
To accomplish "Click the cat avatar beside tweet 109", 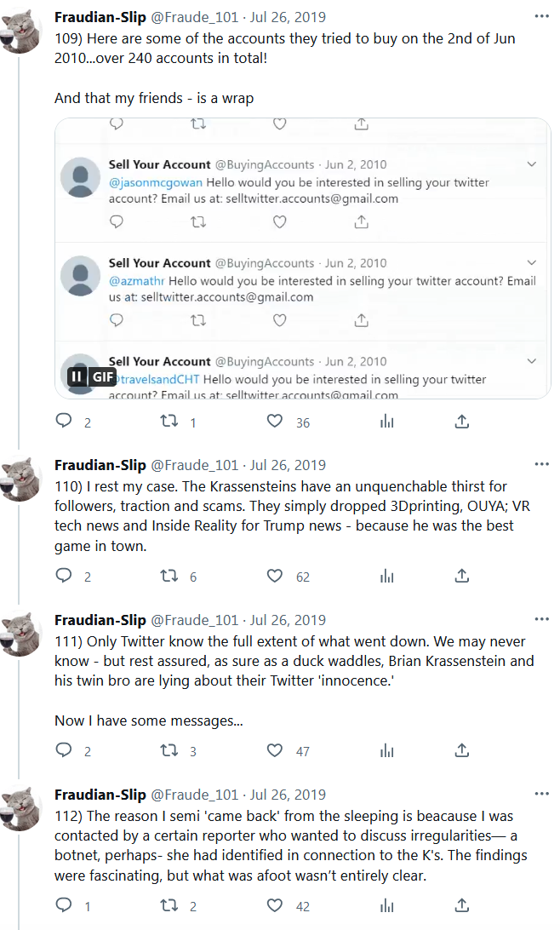I will (20, 30).
